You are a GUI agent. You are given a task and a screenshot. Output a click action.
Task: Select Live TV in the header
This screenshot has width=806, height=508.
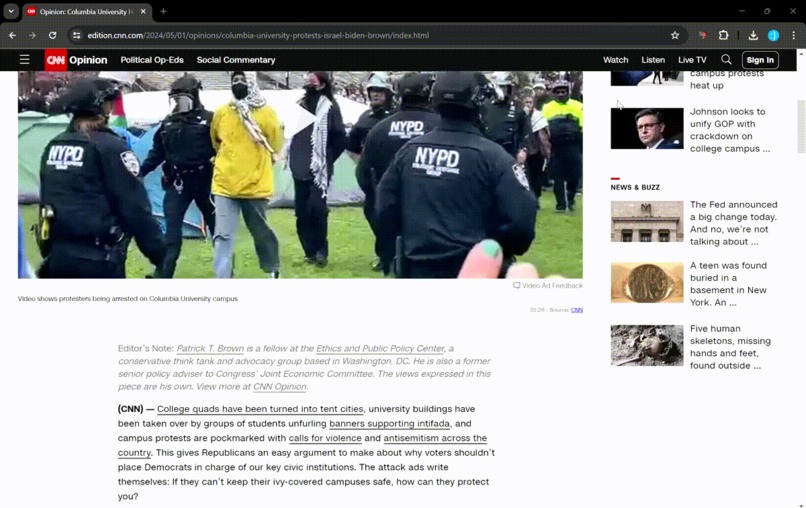coord(692,60)
